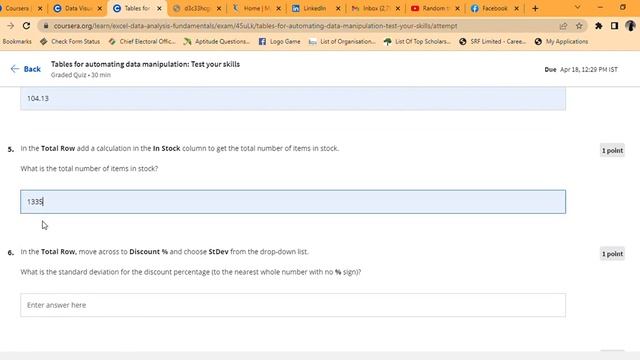Viewport: 640px width, 360px height.
Task: Go back using the Back arrow link
Action: click(25, 69)
